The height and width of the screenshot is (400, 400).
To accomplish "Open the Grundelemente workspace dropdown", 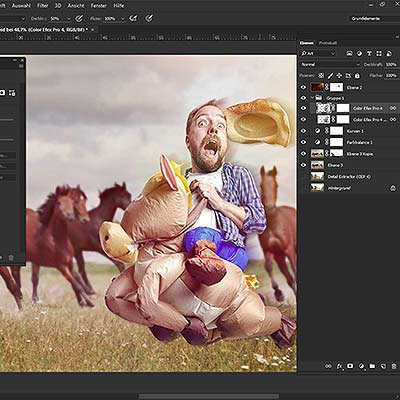I will (x=374, y=19).
